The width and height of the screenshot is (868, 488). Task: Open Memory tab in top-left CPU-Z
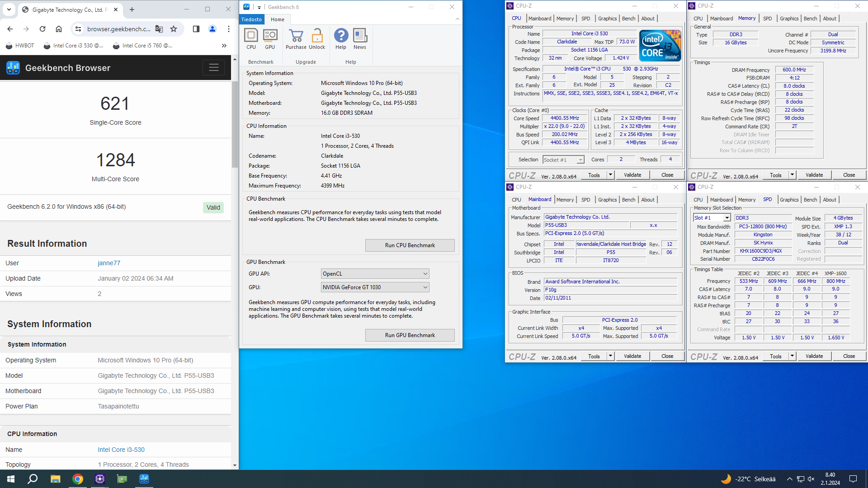point(565,19)
